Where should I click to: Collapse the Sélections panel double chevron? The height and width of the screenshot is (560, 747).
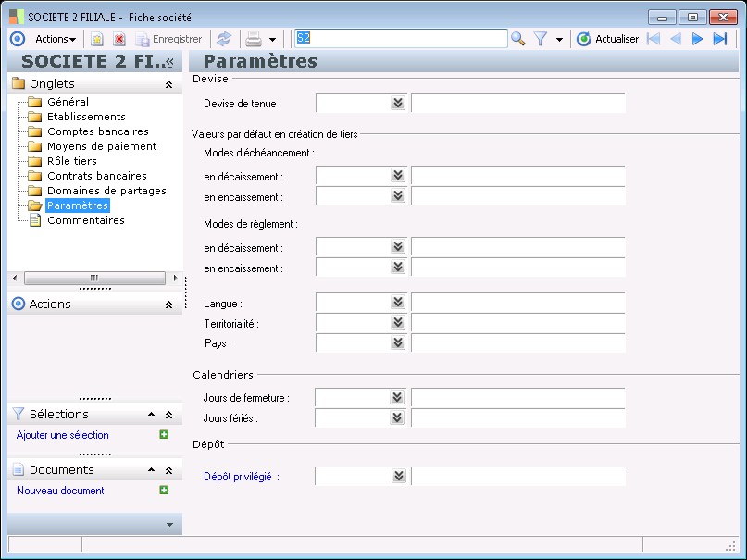click(168, 415)
